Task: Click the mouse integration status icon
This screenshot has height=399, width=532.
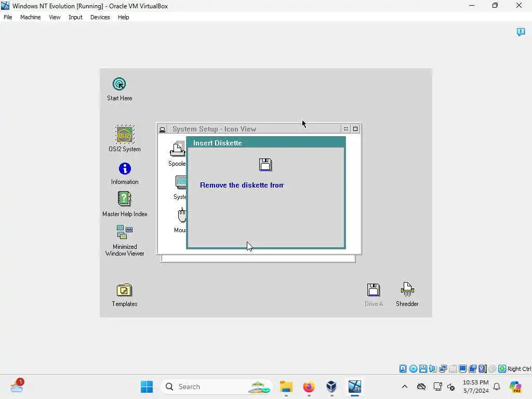Action: [493, 368]
